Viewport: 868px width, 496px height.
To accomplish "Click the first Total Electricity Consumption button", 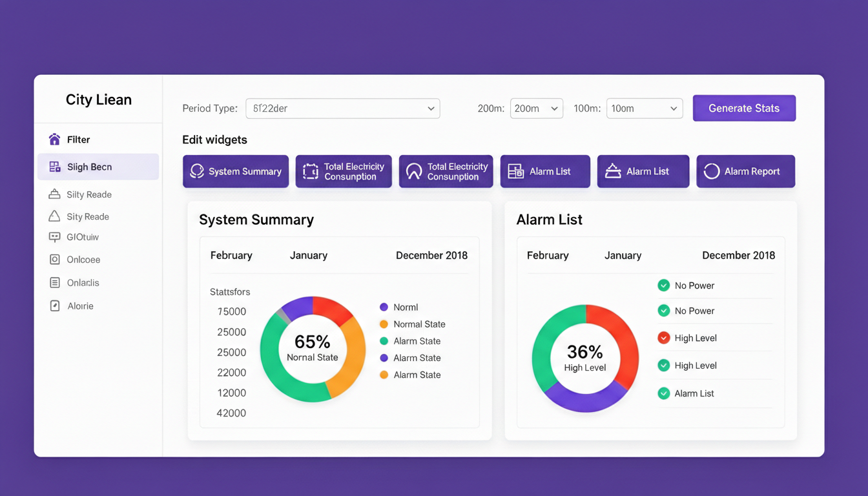I will coord(344,171).
